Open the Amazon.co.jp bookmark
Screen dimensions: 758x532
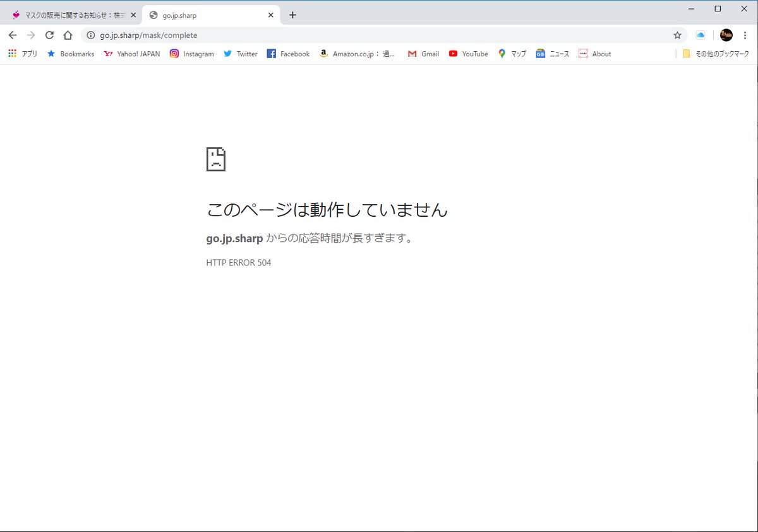pos(358,54)
